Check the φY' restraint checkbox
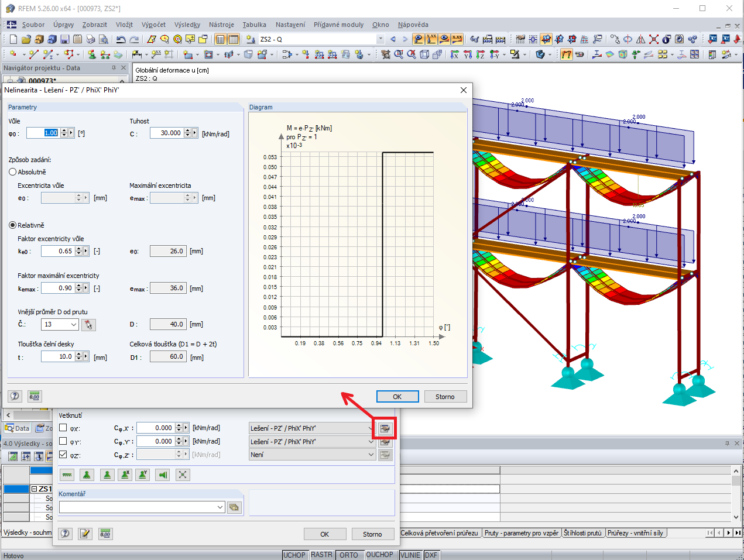This screenshot has height=560, width=744. pyautogui.click(x=63, y=441)
